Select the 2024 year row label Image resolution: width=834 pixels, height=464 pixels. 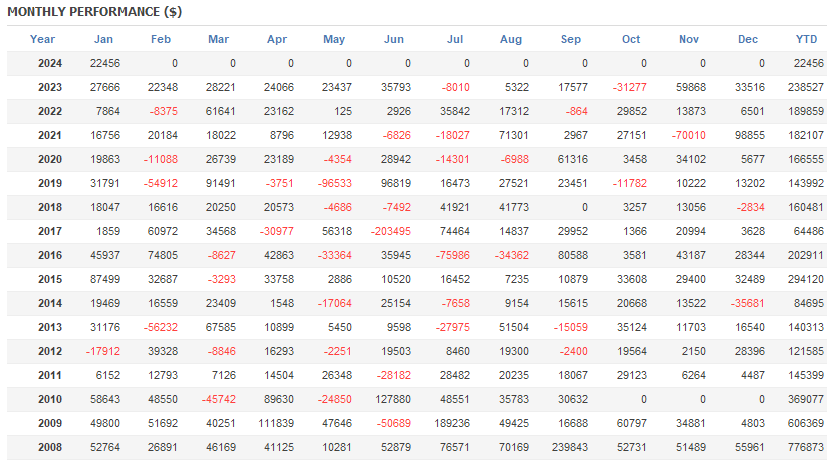pyautogui.click(x=50, y=63)
